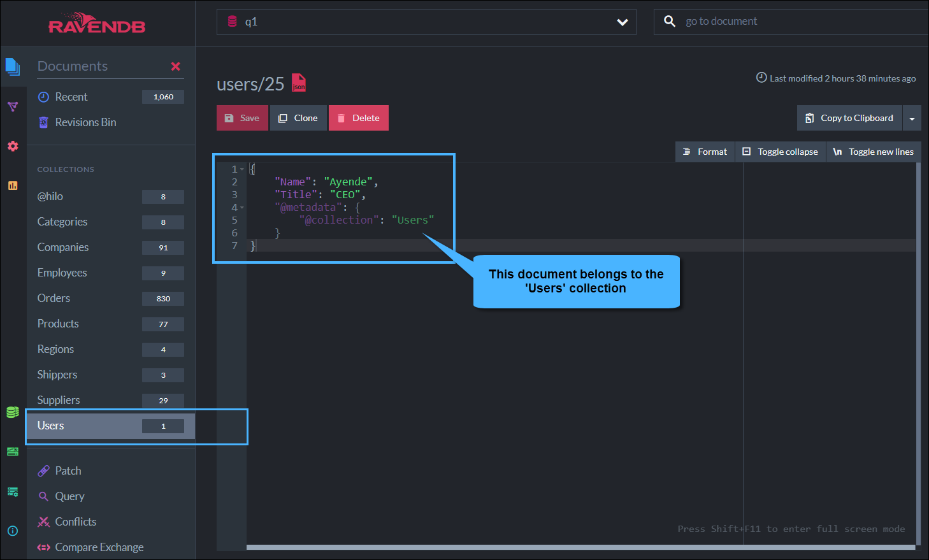Click the Conflicts icon
The width and height of the screenshot is (929, 560).
43,522
